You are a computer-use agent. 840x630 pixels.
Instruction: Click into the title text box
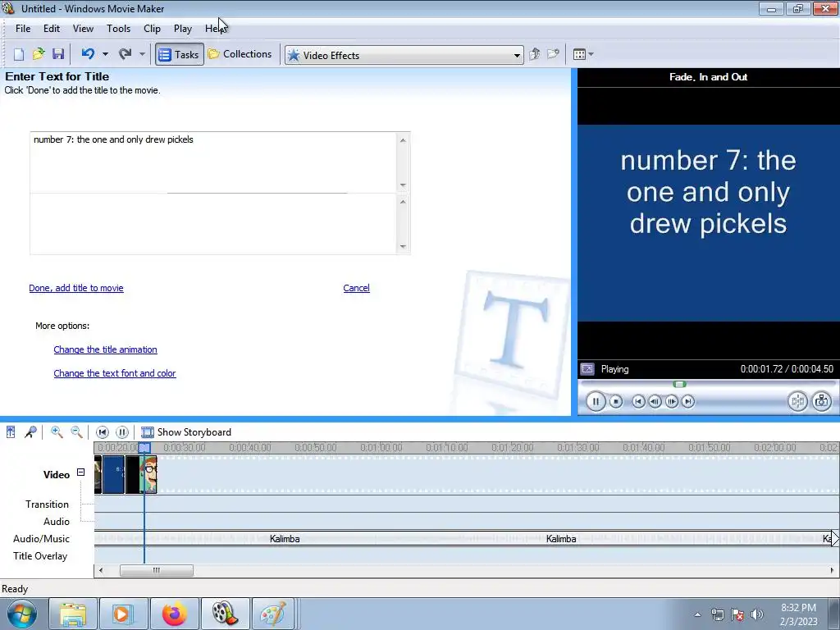tap(214, 162)
